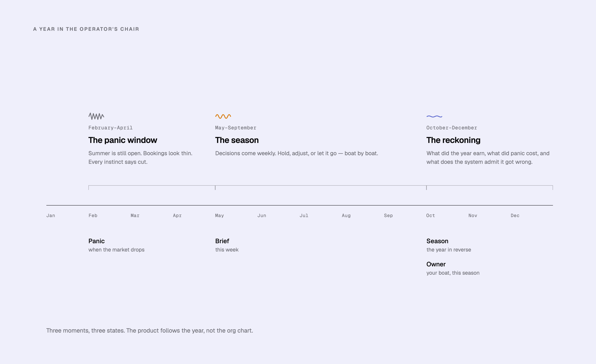Click the October–December date range label
Viewport: 596px width, 364px height.
pos(452,128)
